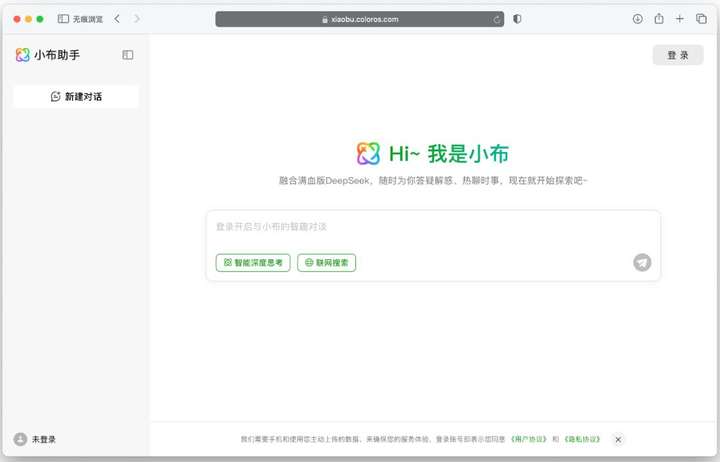Collapse the sidebar using the panel icon
The width and height of the screenshot is (720, 462).
[x=128, y=55]
